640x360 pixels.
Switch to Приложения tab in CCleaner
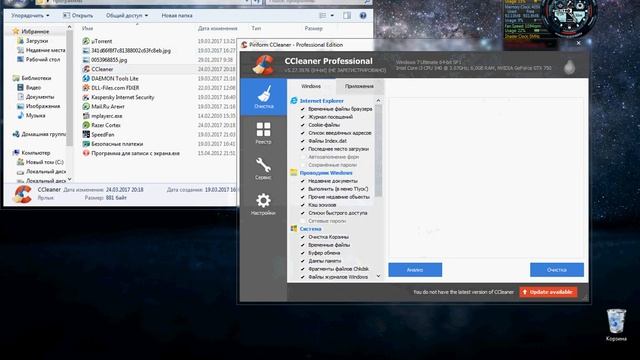click(359, 86)
